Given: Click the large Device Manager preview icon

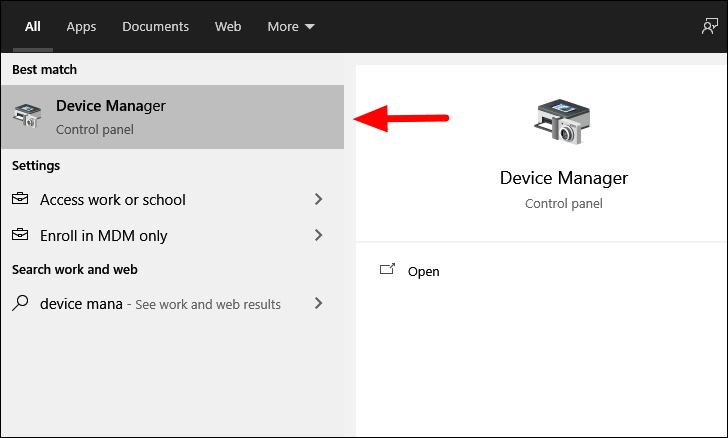Looking at the screenshot, I should (x=562, y=121).
